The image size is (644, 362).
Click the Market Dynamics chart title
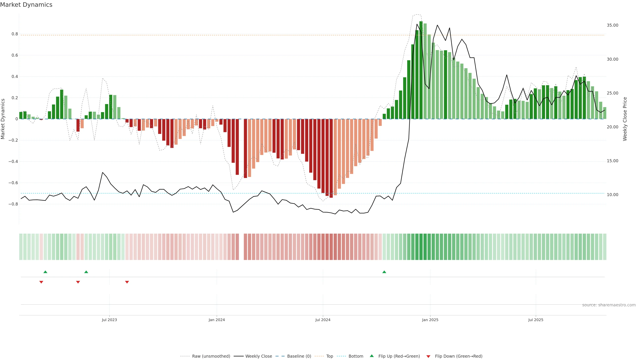pyautogui.click(x=26, y=5)
